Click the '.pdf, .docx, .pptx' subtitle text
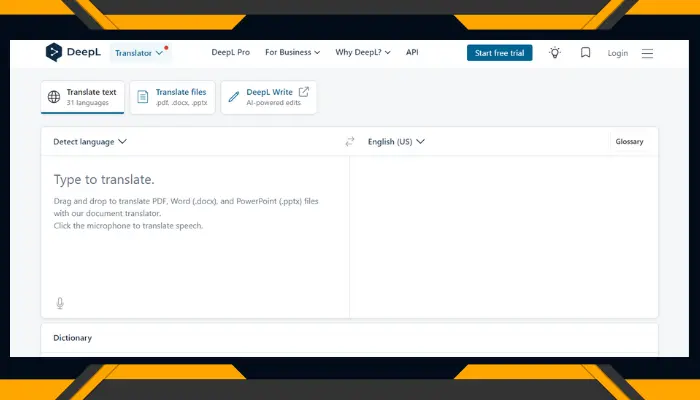The height and width of the screenshot is (400, 700). coord(181,103)
